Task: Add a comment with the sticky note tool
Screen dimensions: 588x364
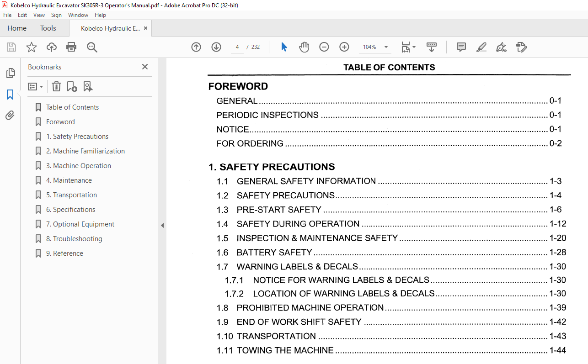Action: [461, 47]
